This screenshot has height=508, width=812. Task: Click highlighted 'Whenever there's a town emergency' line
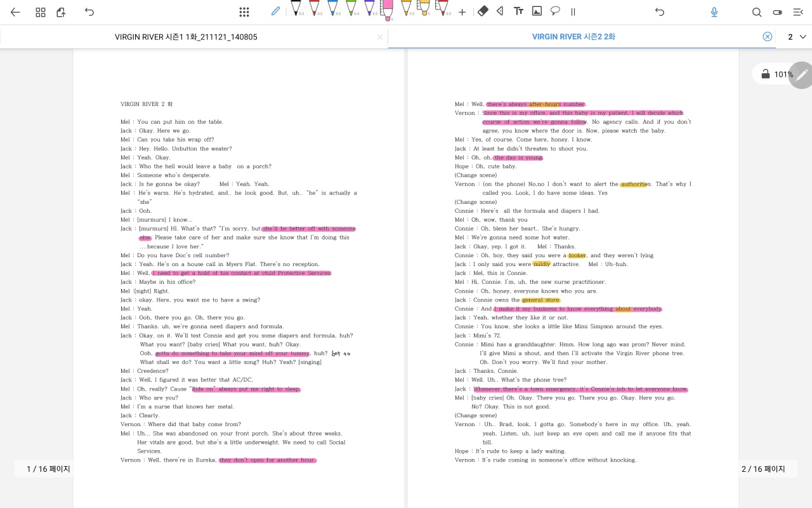coord(580,389)
